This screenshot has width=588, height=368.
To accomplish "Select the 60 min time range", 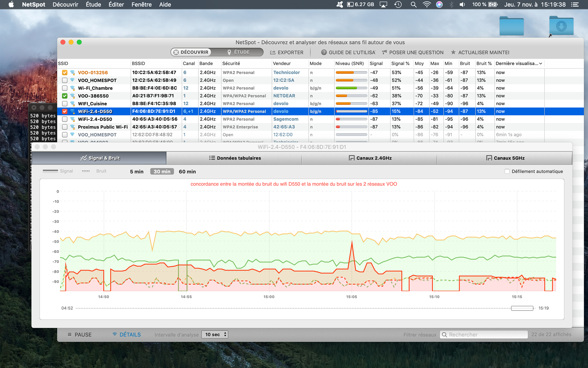I will click(187, 171).
